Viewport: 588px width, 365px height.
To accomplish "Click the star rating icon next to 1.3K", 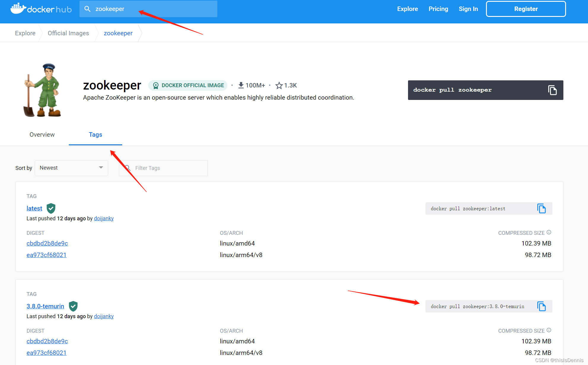I will click(279, 85).
